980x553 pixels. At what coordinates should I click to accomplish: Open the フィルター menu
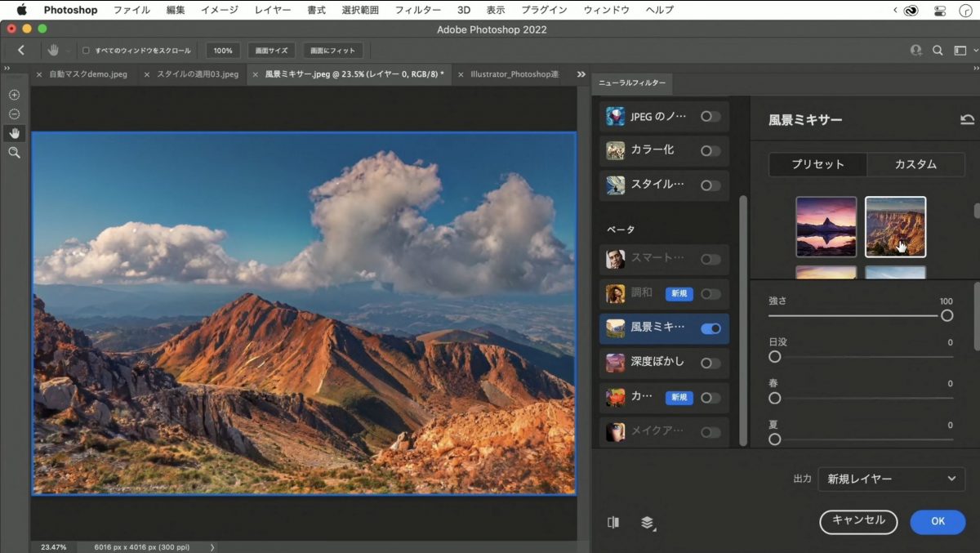(417, 10)
